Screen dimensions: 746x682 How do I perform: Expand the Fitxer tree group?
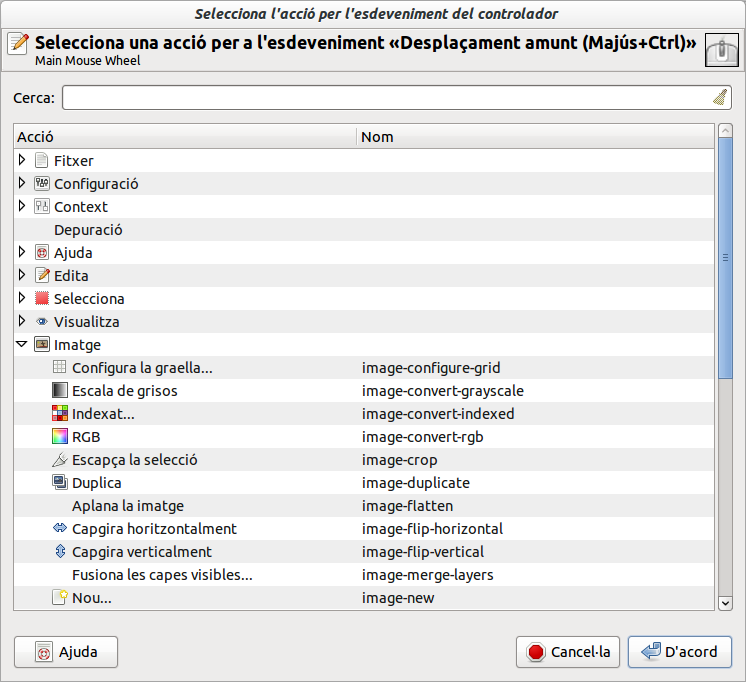(x=22, y=160)
